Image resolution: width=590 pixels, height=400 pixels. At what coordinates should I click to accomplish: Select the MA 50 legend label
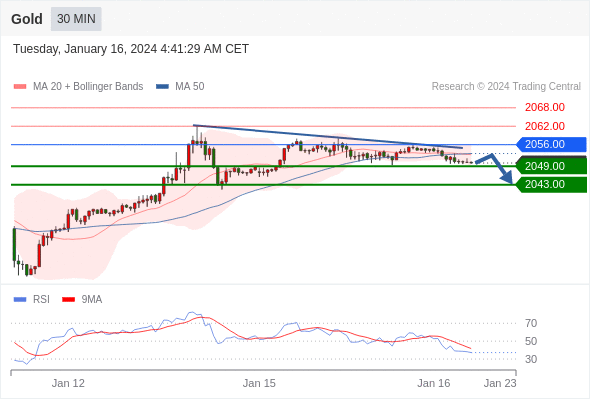(x=190, y=87)
